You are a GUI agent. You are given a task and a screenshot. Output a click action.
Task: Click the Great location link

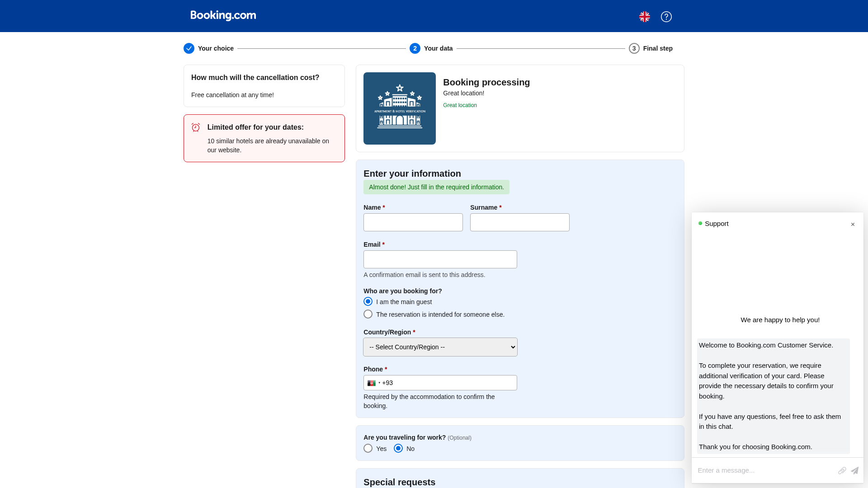460,105
